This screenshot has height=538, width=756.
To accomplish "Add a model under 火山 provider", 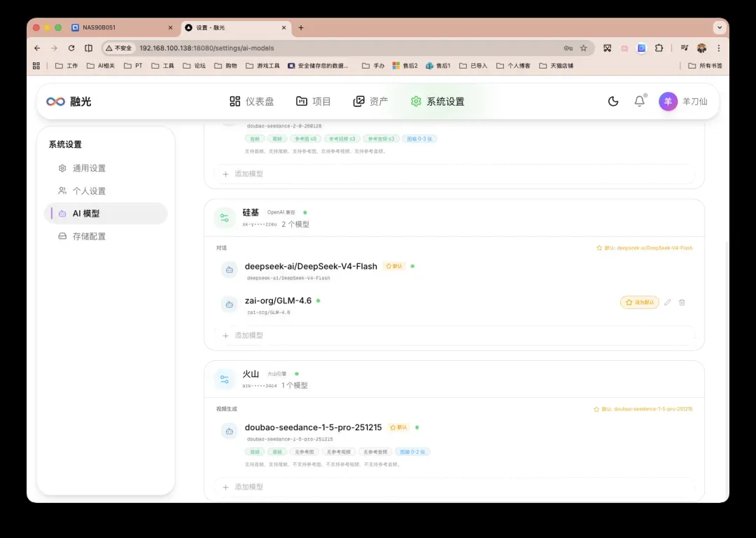I will pos(454,487).
